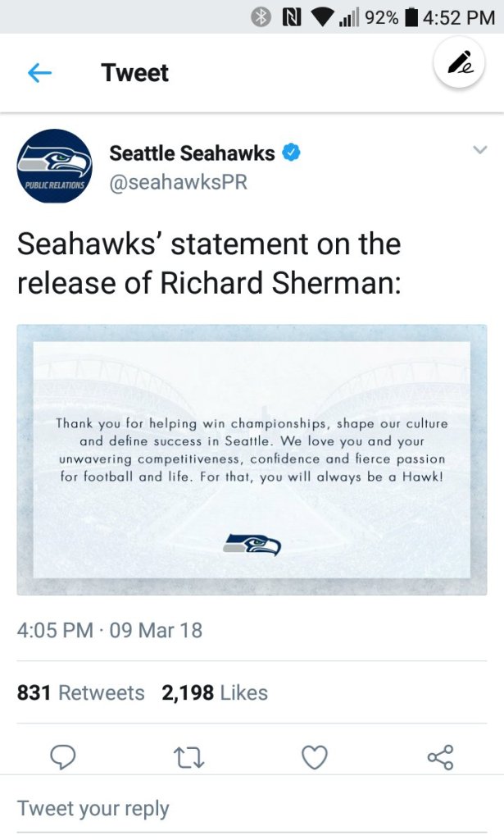The image size is (504, 840).
Task: Tap the back arrow icon
Action: coord(39,73)
